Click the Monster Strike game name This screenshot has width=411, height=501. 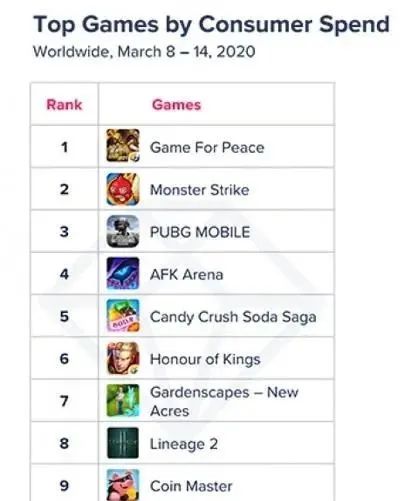[x=200, y=190]
